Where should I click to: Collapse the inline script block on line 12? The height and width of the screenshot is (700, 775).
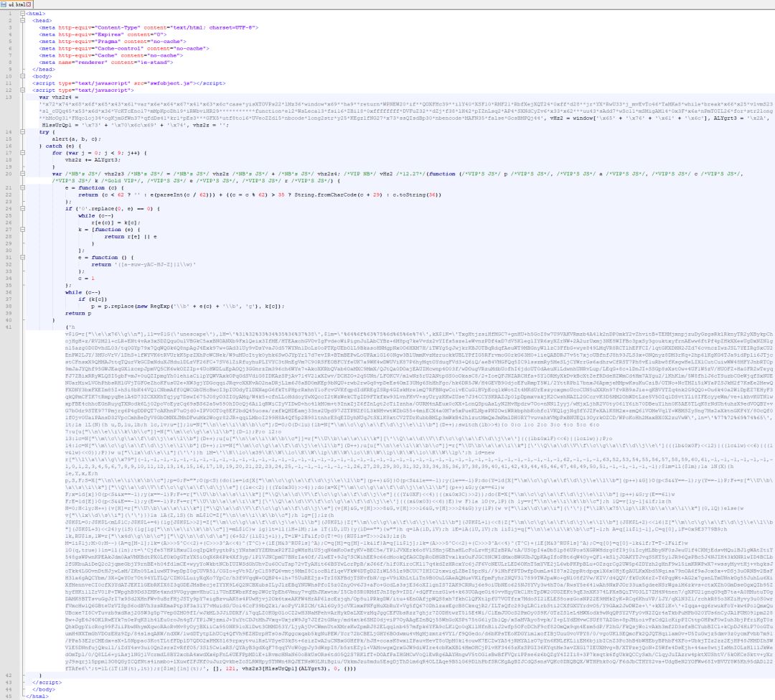[x=23, y=90]
